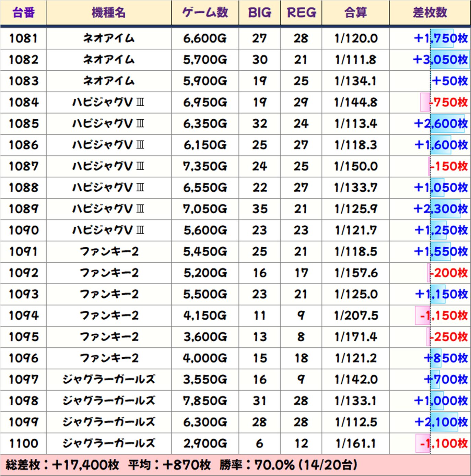Click the 差枚数 column header
Viewport: 471px width, 476px height.
[x=430, y=13]
